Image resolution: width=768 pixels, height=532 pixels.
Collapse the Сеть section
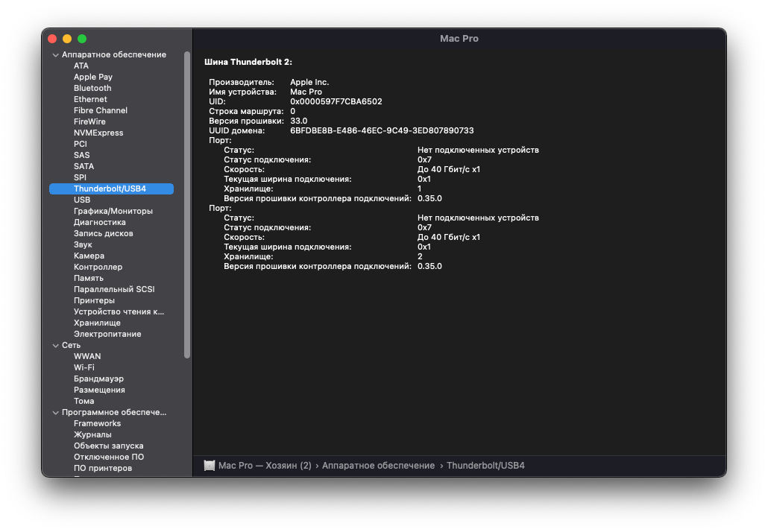pos(55,346)
